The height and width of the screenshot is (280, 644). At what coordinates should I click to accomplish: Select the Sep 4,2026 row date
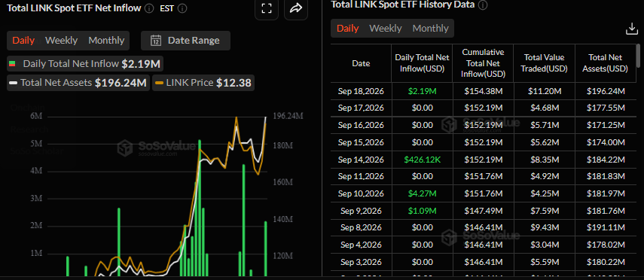coord(361,245)
